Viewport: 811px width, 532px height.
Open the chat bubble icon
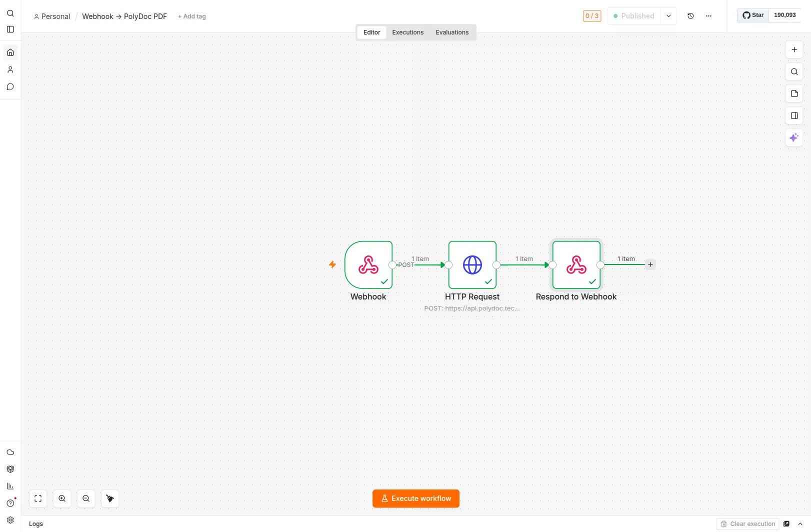click(x=10, y=86)
